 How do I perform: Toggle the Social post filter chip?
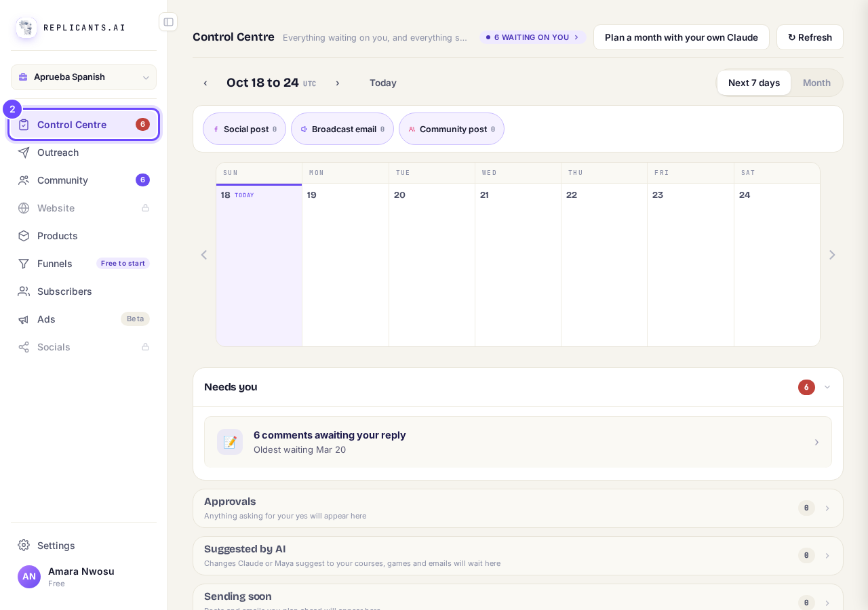click(244, 129)
